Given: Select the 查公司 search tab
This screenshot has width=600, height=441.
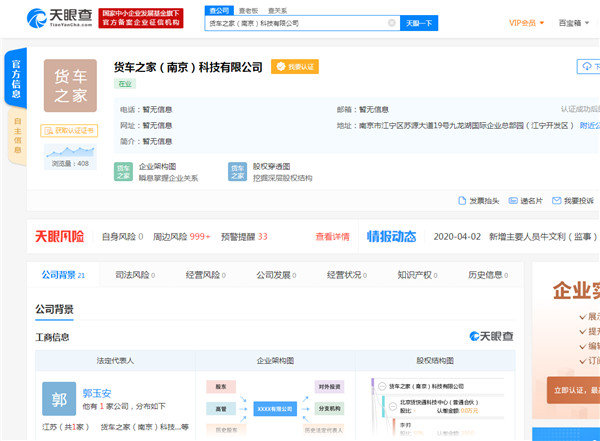Looking at the screenshot, I should pos(219,11).
